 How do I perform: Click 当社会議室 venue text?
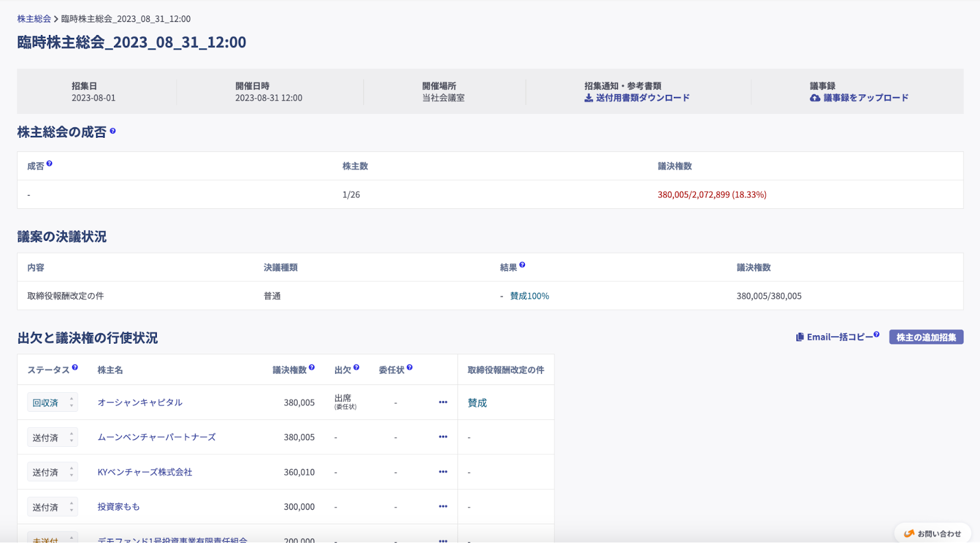coord(443,98)
